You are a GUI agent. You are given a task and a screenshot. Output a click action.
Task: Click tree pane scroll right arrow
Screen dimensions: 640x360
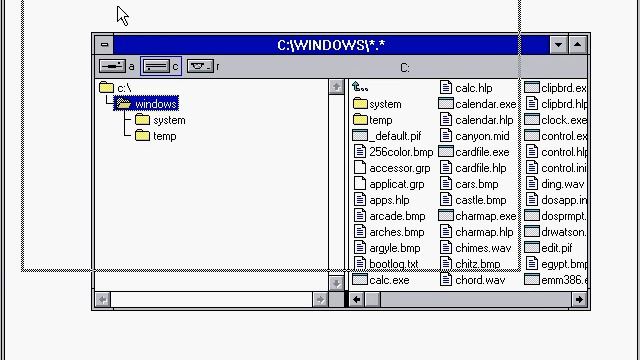[x=320, y=300]
